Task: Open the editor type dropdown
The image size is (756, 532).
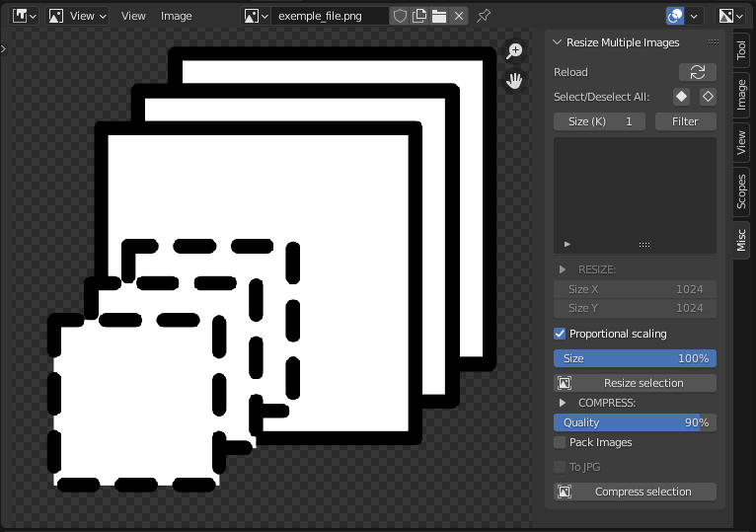Action: (x=24, y=16)
